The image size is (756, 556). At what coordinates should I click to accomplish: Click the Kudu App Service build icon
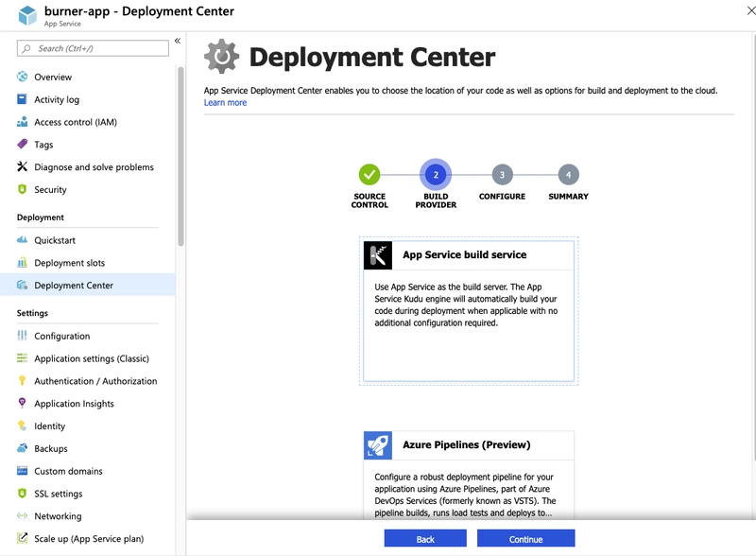click(x=377, y=255)
